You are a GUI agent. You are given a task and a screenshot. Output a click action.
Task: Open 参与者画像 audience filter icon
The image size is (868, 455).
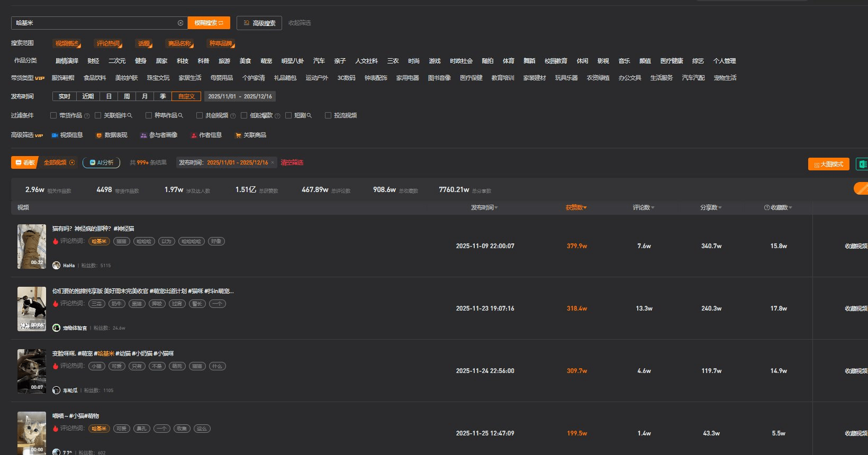[143, 135]
